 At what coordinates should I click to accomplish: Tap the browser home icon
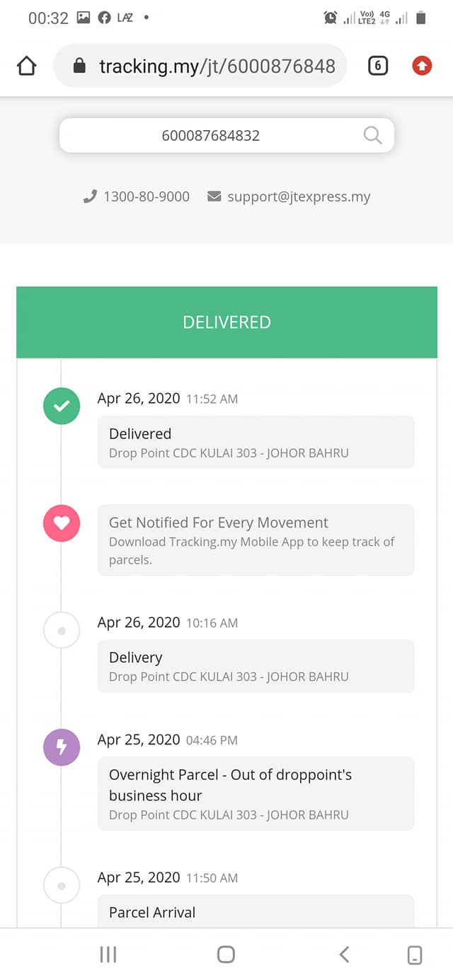click(x=26, y=66)
